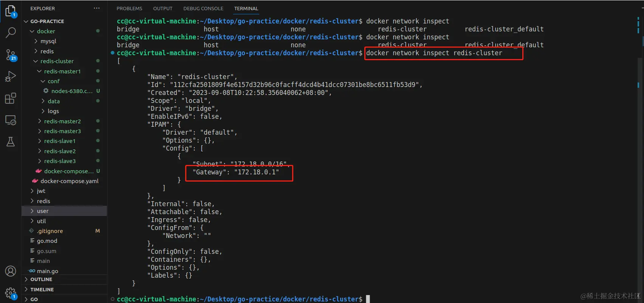Click the go.mod file icon

point(32,241)
